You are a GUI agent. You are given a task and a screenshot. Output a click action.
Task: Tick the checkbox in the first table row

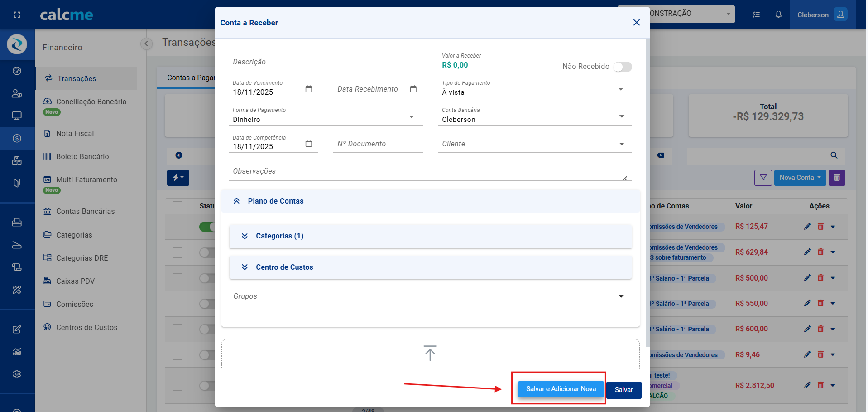177,227
